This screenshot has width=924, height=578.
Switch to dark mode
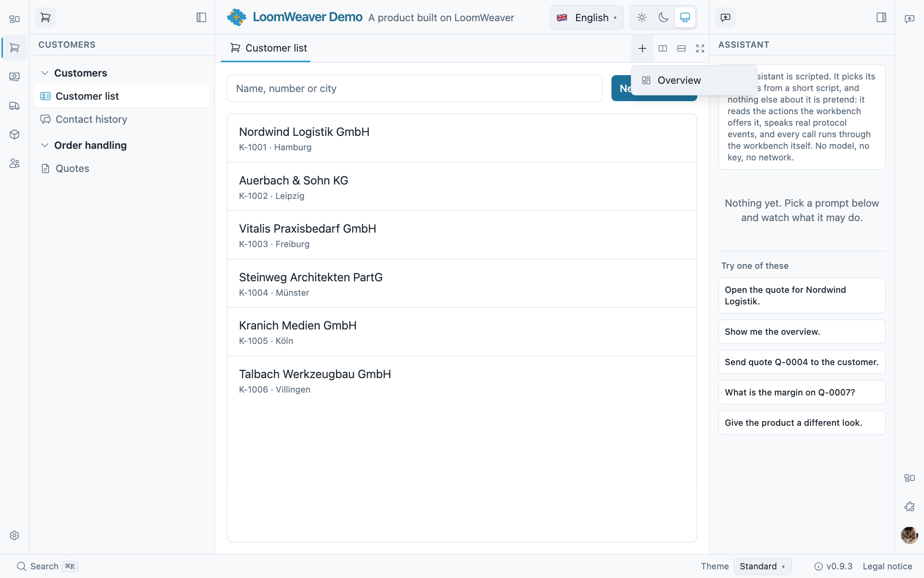pos(663,17)
